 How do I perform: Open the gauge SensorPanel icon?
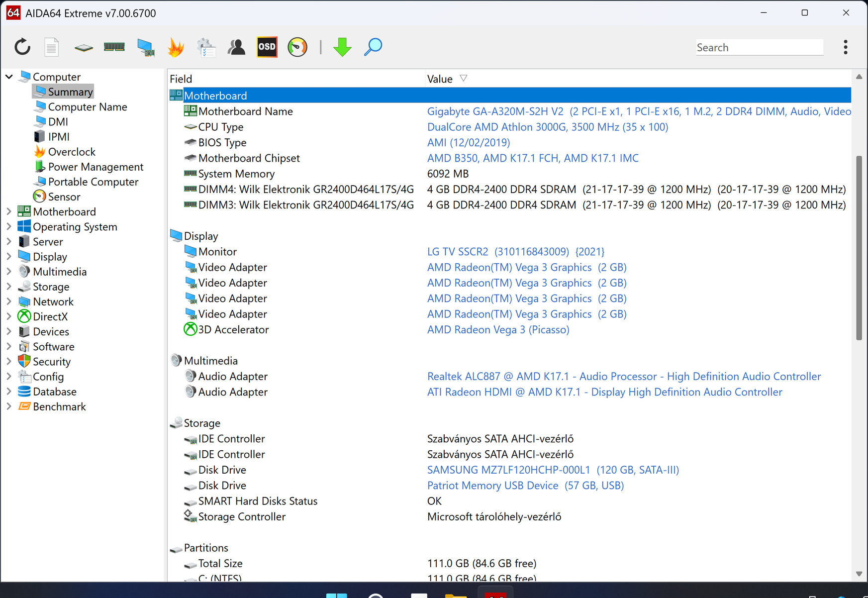pos(297,47)
